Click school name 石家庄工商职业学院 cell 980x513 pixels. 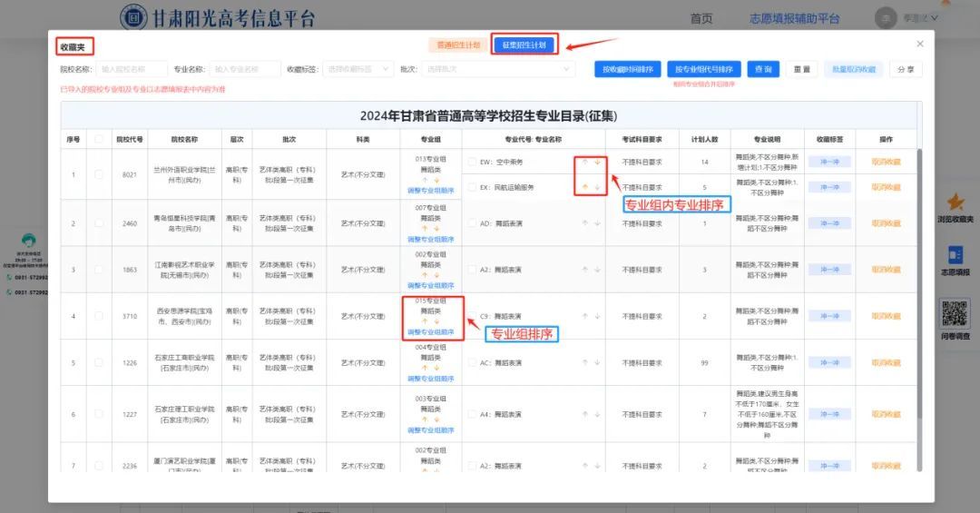[x=184, y=363]
